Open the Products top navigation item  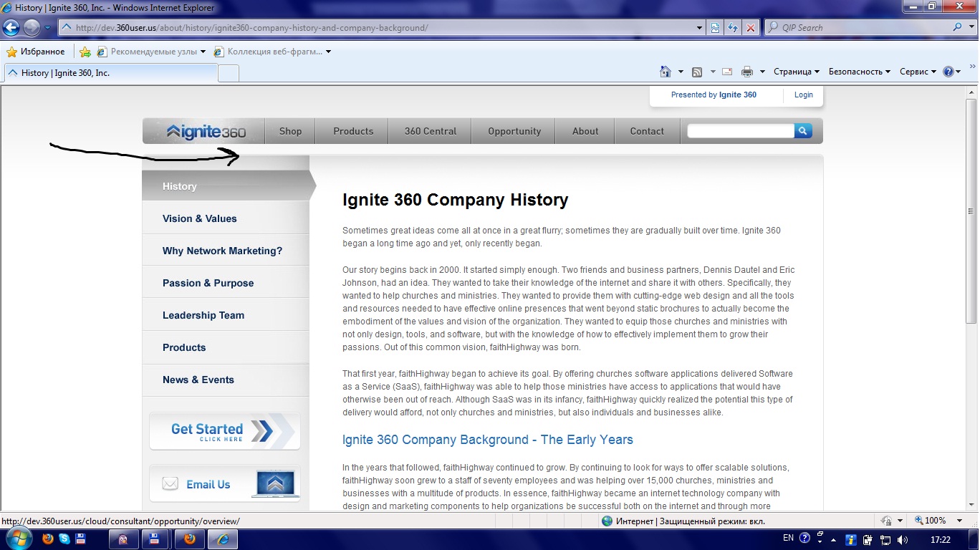[353, 131]
